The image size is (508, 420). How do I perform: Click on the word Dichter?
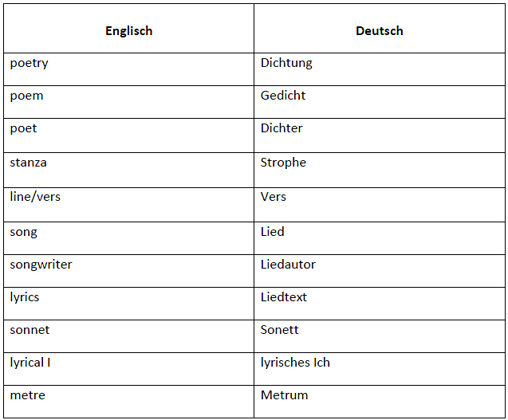click(x=282, y=128)
